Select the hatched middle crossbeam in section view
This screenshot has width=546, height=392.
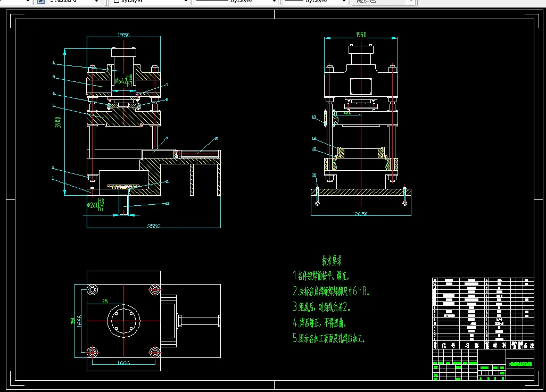(123, 118)
